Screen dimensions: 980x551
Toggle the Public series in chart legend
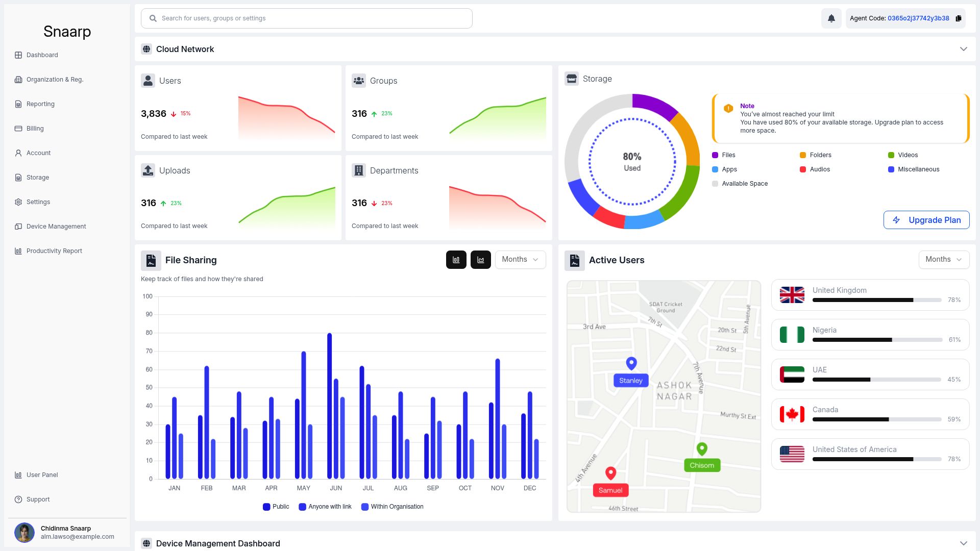coord(276,507)
